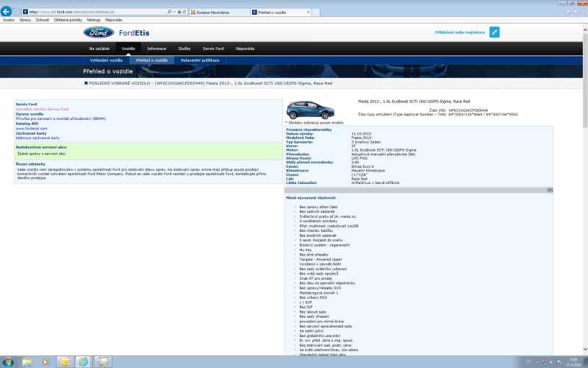Open the Zobrazit browser menu

43,20
